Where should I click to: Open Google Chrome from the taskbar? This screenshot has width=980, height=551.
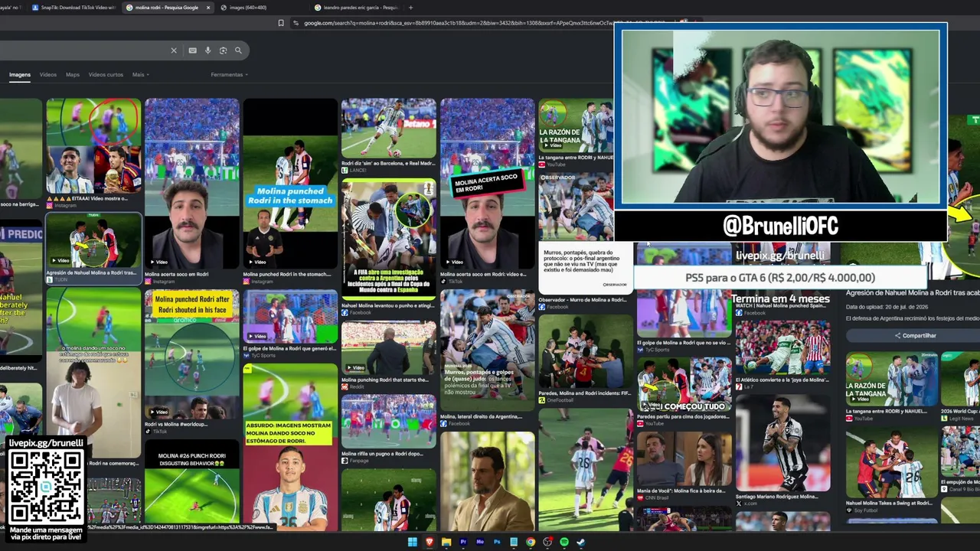pyautogui.click(x=531, y=542)
